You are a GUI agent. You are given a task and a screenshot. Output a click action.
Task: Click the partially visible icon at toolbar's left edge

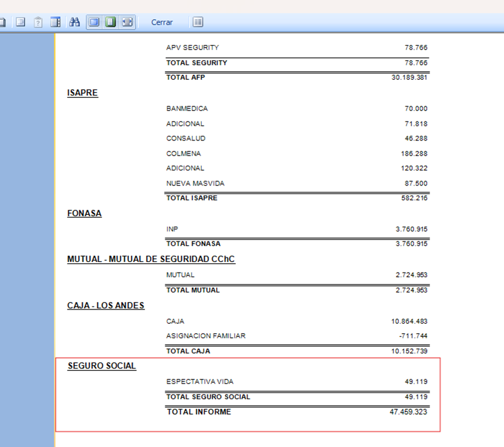(3, 22)
